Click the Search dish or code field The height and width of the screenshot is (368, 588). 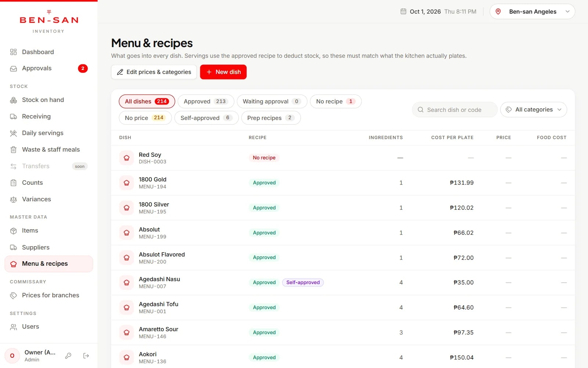[454, 110]
